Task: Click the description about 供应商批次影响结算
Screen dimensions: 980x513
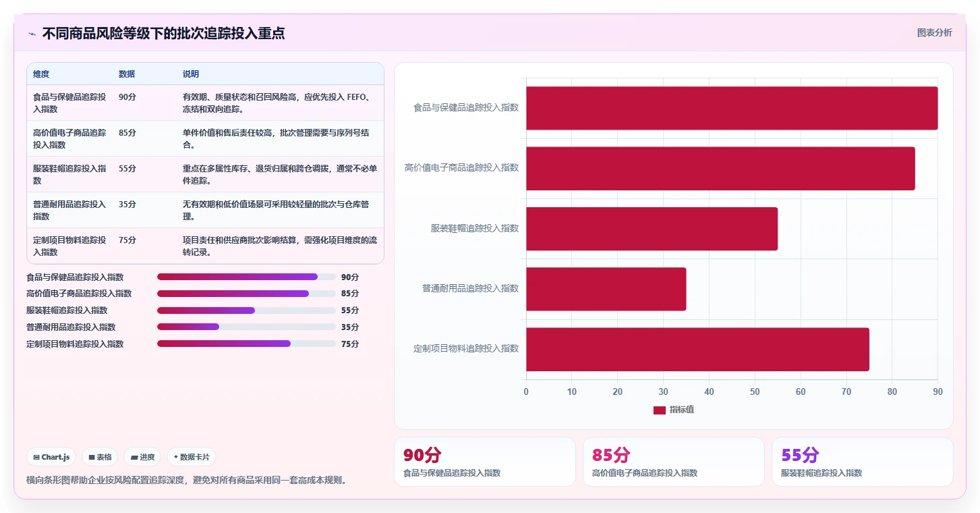Action: pyautogui.click(x=280, y=246)
